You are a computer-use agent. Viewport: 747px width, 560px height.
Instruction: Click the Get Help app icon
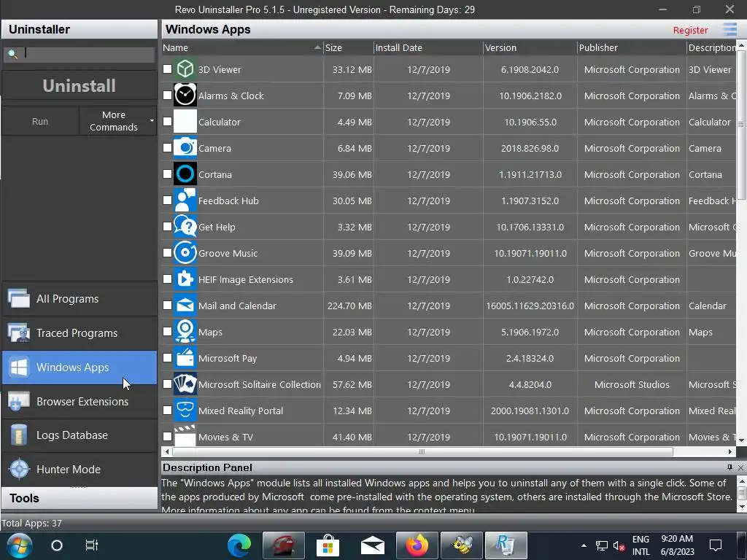pyautogui.click(x=185, y=226)
